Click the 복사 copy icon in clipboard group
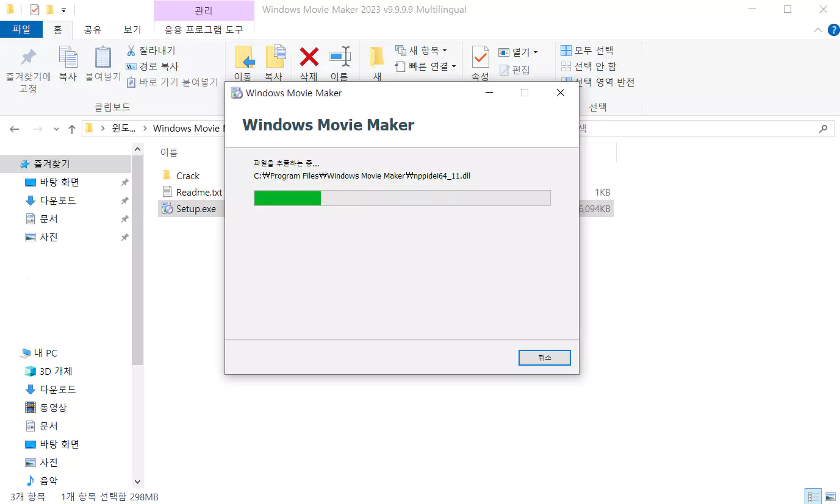The width and height of the screenshot is (840, 504). [x=68, y=57]
